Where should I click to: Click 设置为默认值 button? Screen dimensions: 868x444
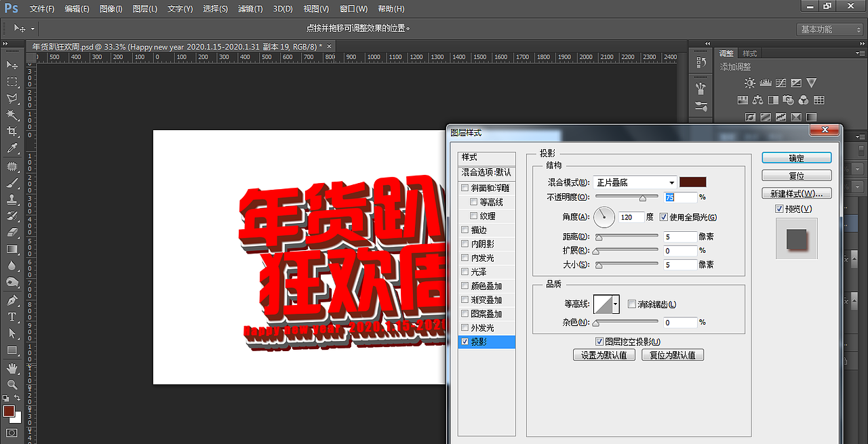[x=604, y=355]
